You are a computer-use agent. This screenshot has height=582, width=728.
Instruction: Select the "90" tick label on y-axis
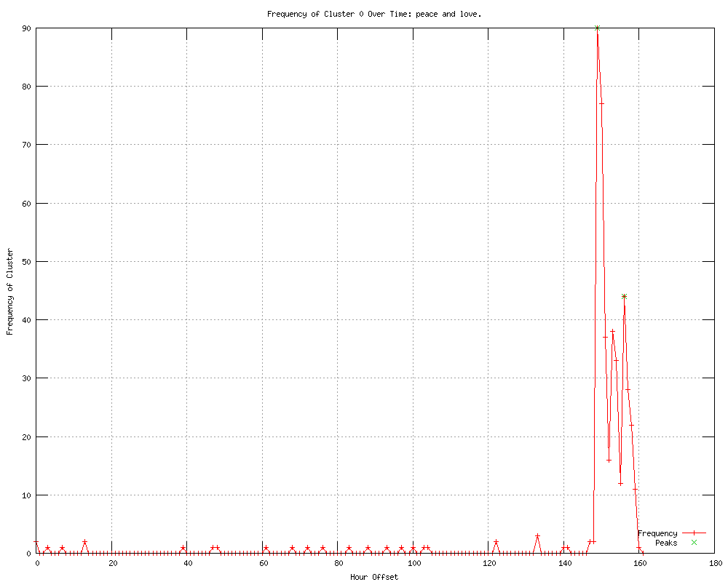coord(25,28)
